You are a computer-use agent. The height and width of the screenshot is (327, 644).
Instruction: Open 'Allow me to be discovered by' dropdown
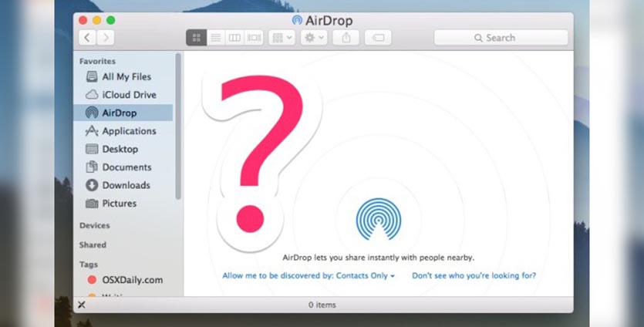pos(309,275)
